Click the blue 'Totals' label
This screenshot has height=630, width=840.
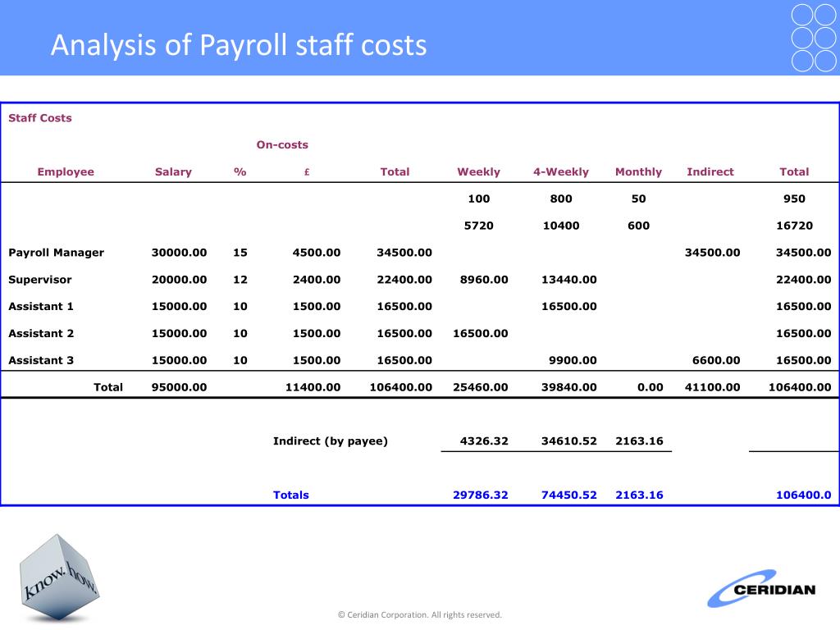coord(291,495)
